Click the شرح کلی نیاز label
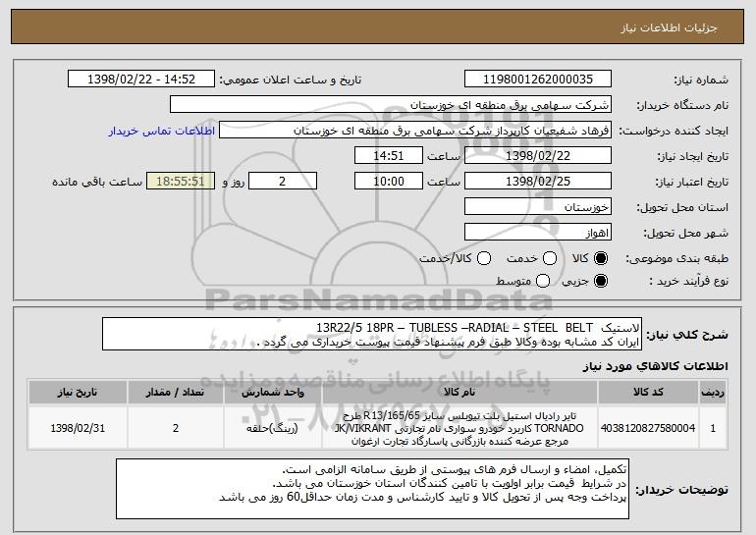 687,335
